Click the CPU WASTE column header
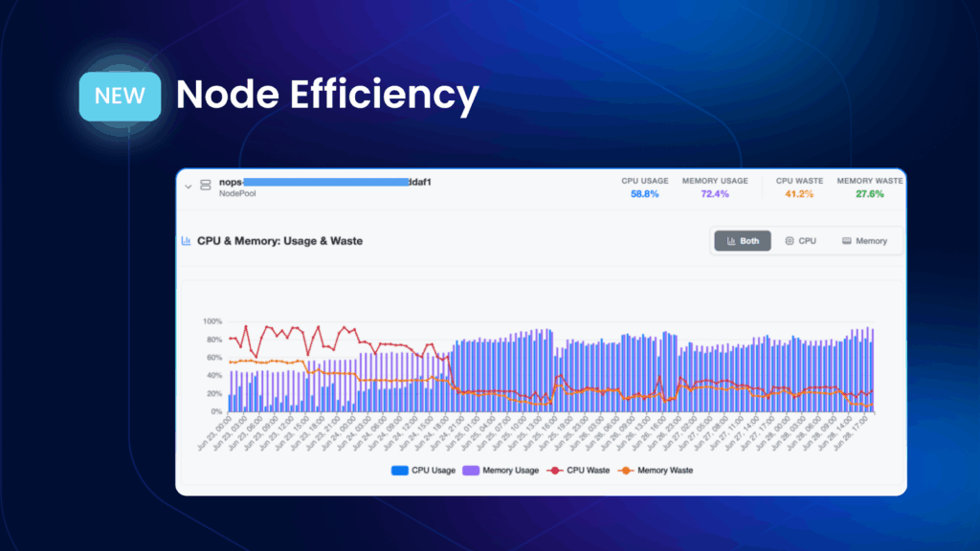The height and width of the screenshot is (551, 980). 799,181
